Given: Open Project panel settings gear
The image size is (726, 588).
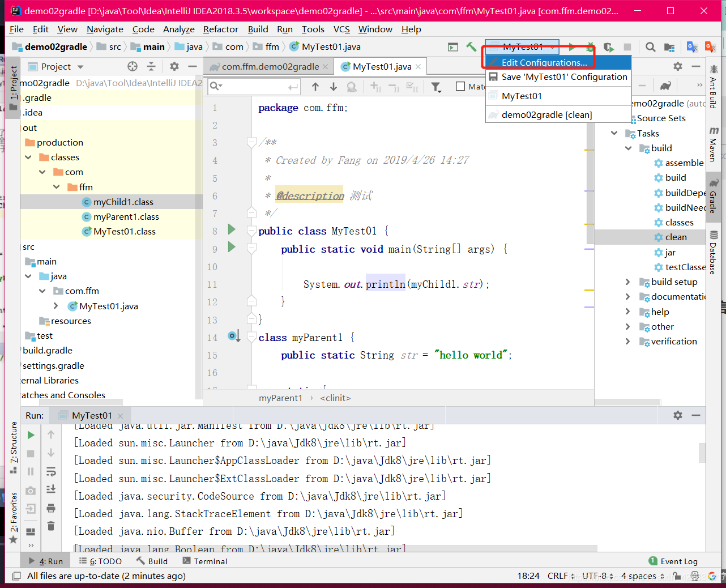Looking at the screenshot, I should tap(174, 66).
